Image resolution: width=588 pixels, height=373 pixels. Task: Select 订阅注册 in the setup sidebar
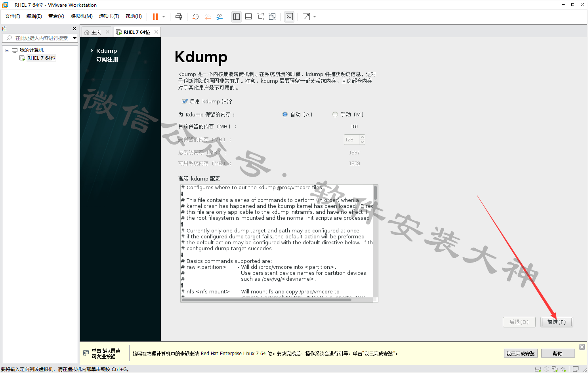[107, 59]
